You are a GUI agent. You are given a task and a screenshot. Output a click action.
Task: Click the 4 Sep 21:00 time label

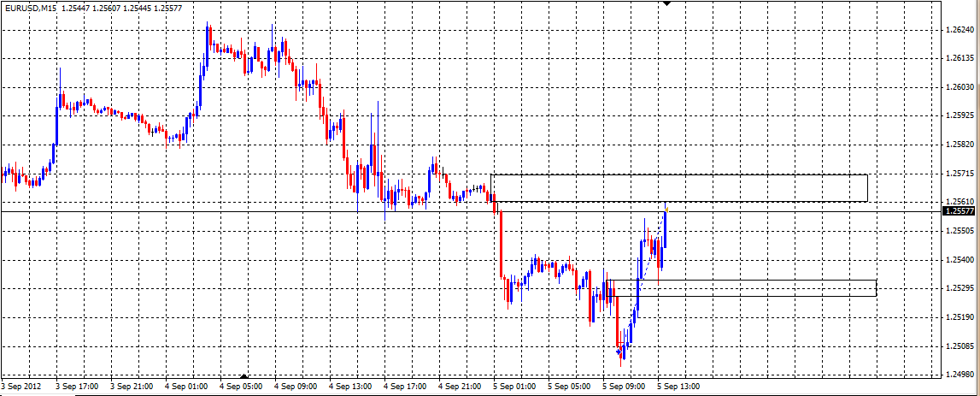click(460, 387)
